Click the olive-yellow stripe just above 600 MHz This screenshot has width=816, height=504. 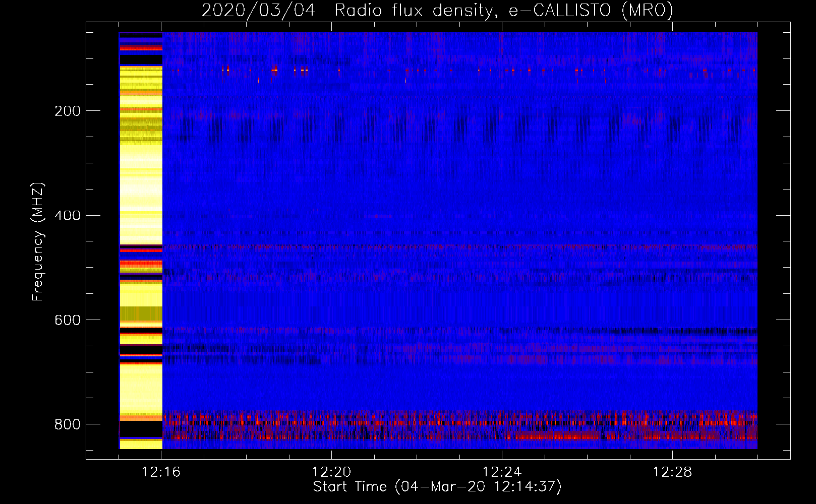[141, 313]
